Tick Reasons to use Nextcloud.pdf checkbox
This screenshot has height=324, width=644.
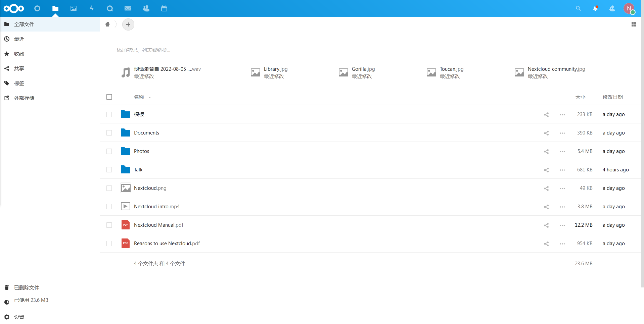(x=109, y=244)
